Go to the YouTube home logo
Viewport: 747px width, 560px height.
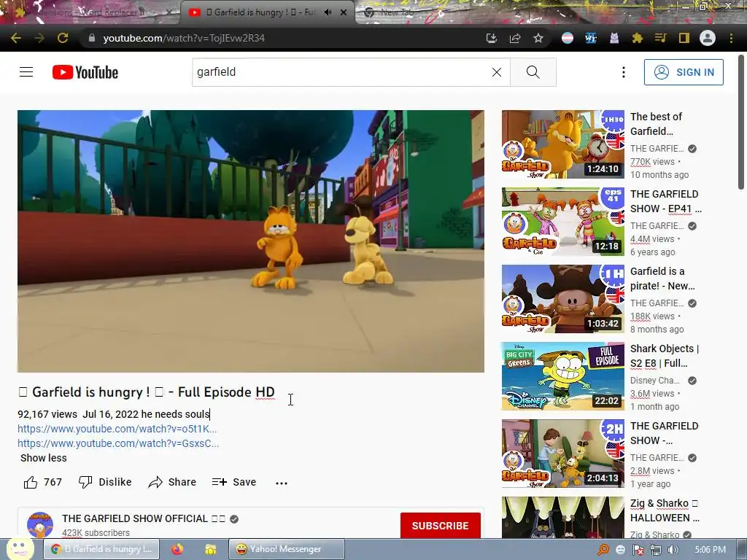click(x=85, y=72)
